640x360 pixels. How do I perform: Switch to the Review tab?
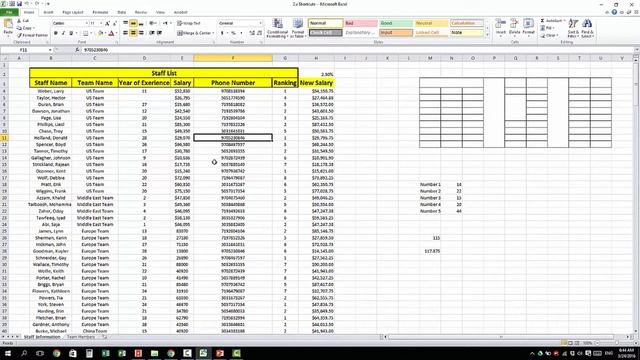click(x=141, y=12)
